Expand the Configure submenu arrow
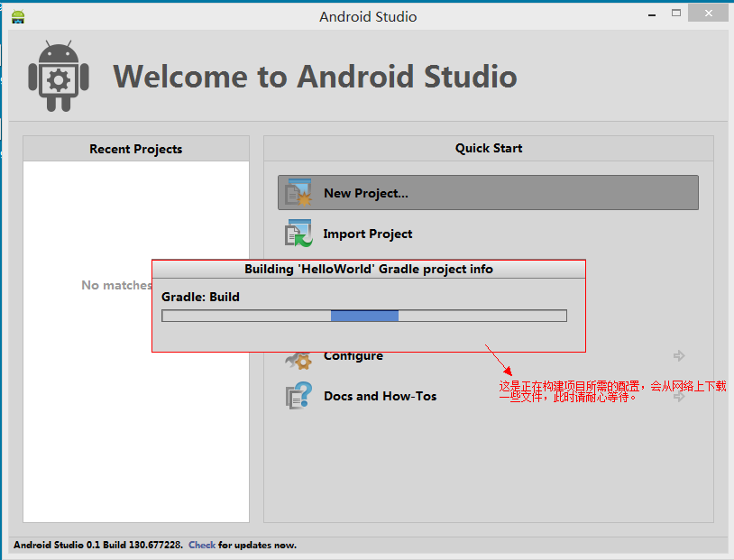This screenshot has width=734, height=560. coord(679,356)
